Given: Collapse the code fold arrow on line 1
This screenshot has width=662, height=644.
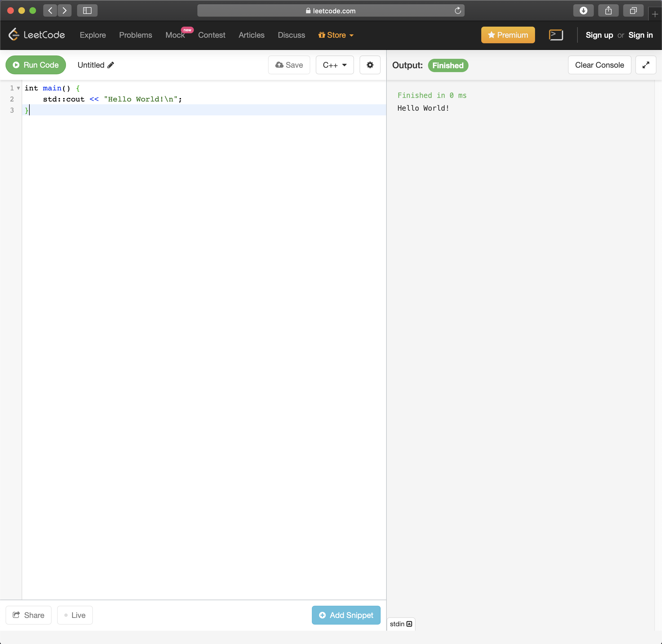Looking at the screenshot, I should click(x=18, y=88).
